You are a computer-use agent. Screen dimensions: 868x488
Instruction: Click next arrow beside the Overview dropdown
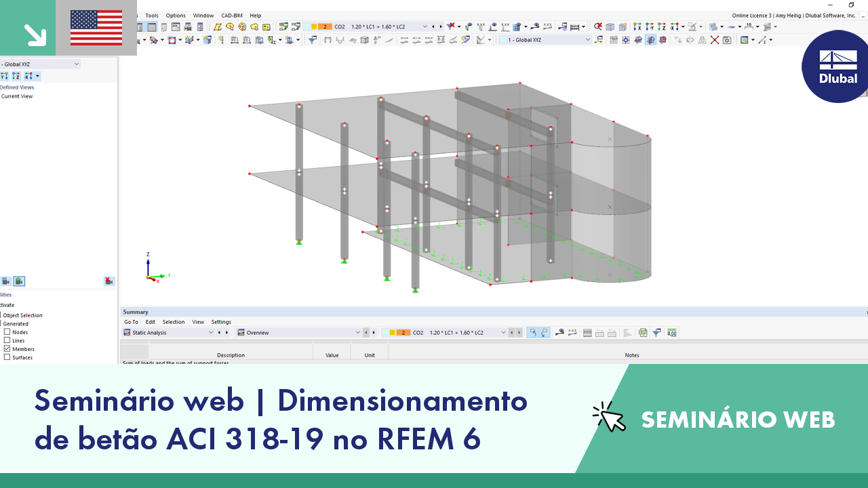coord(374,333)
